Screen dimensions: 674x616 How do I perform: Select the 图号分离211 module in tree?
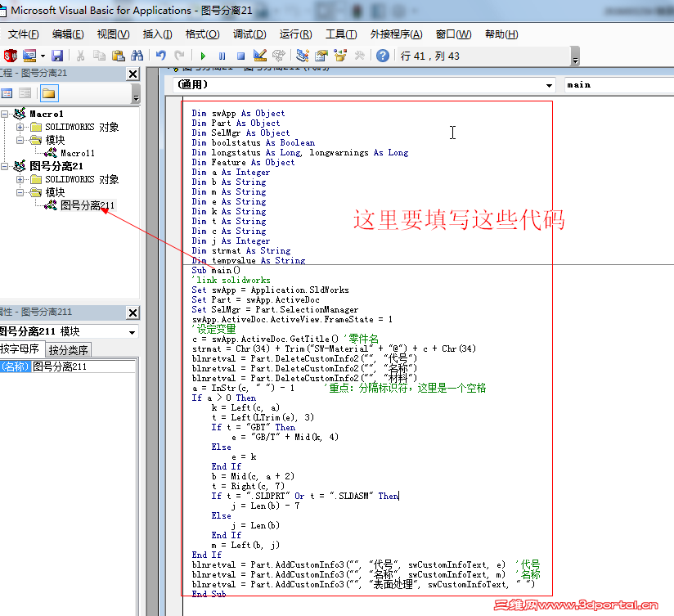click(88, 205)
